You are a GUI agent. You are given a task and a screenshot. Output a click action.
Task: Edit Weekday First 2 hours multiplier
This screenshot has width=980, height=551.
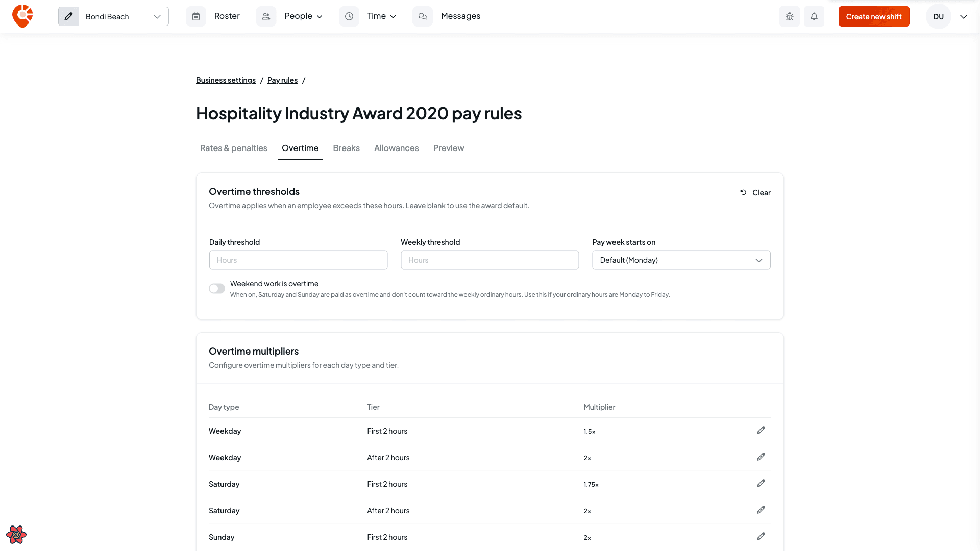tap(761, 431)
